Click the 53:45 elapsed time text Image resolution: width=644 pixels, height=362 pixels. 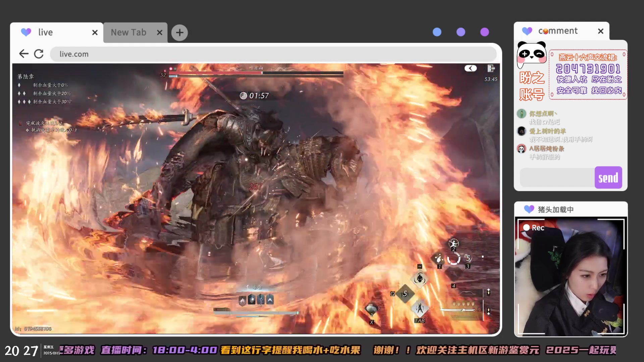click(491, 79)
